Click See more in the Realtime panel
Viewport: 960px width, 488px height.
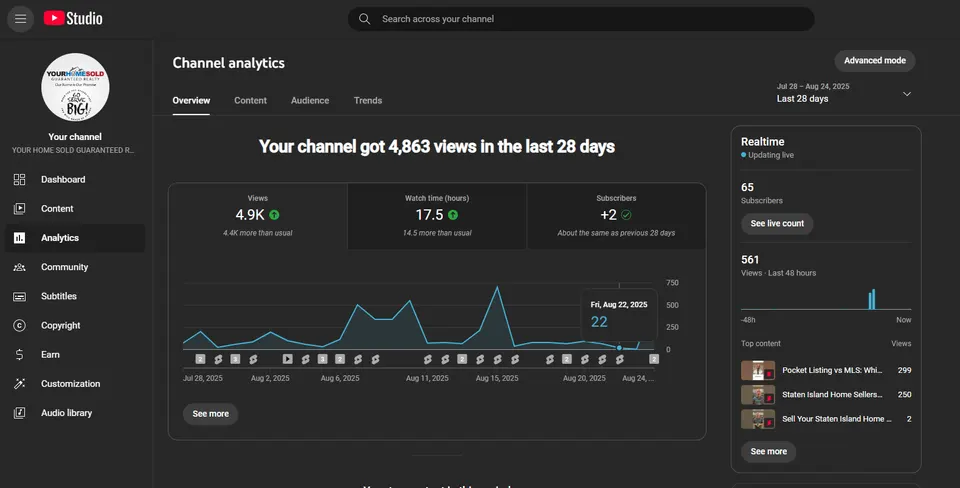click(768, 451)
